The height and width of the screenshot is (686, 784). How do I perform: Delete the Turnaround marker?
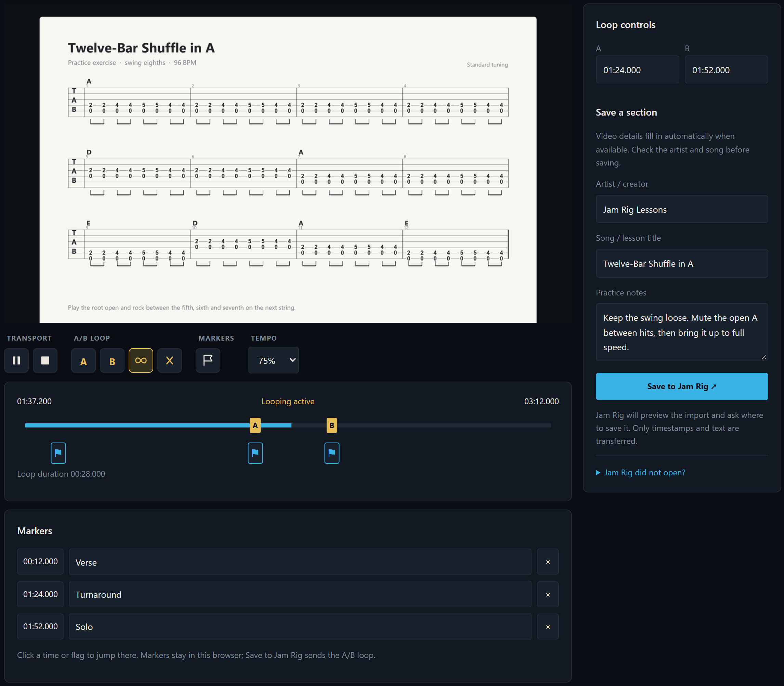tap(548, 594)
